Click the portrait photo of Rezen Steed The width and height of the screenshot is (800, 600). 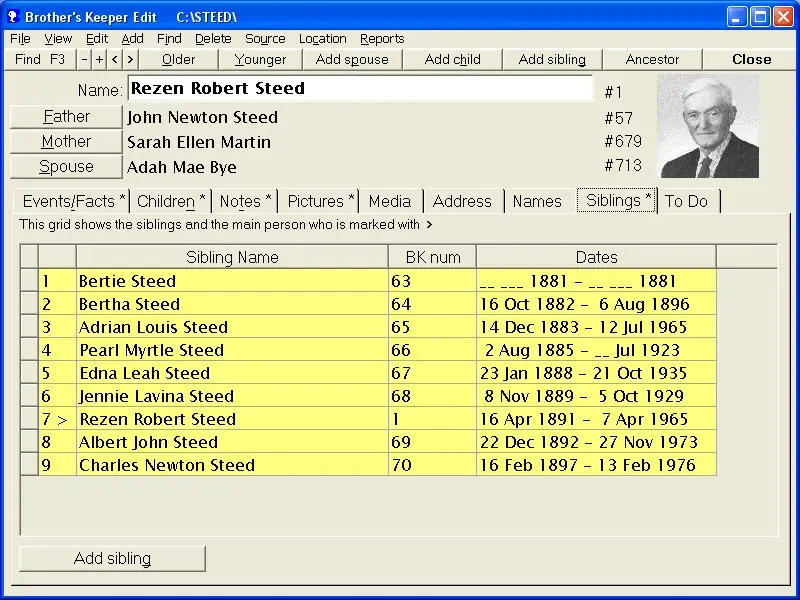[708, 126]
